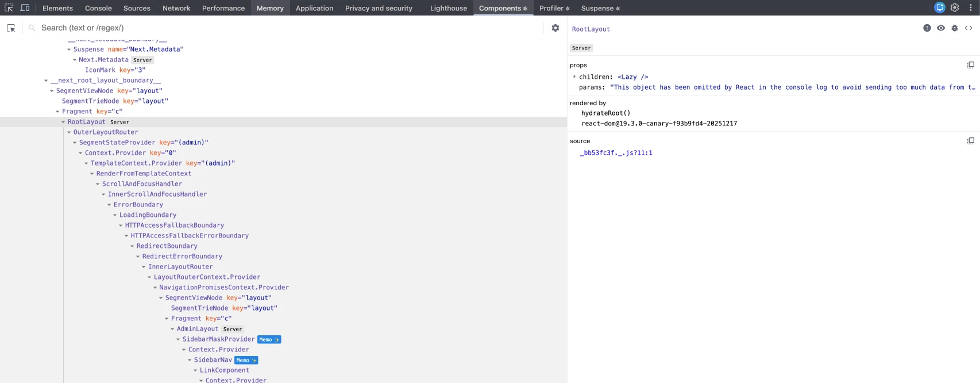980x383 pixels.
Task: View source for RootLayout component
Action: (968, 28)
